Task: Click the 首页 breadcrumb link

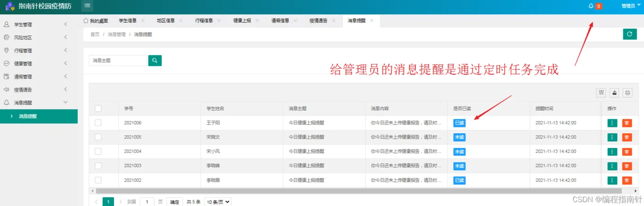Action: [x=95, y=34]
